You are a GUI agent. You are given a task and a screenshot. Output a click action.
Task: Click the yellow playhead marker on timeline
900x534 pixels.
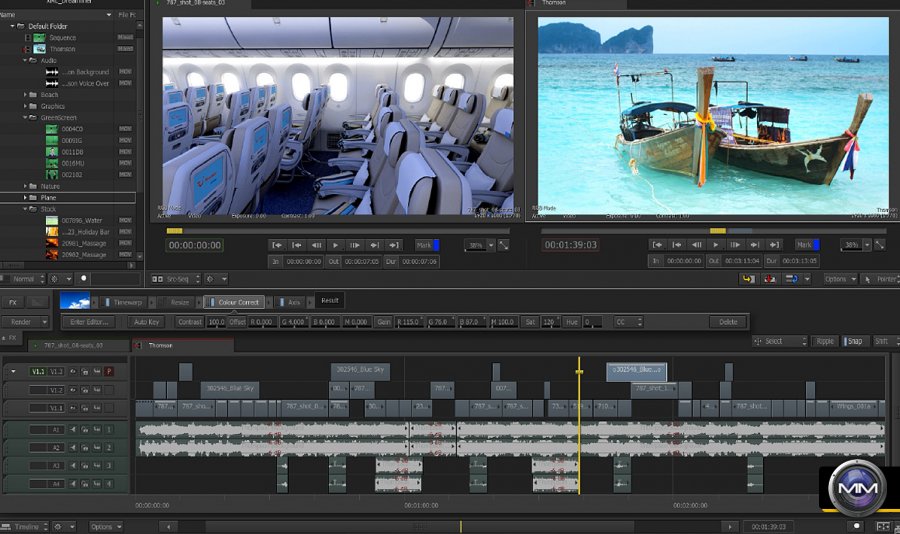(x=579, y=371)
